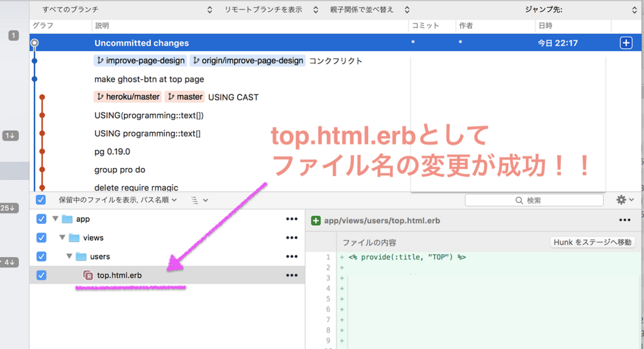Image resolution: width=644 pixels, height=349 pixels.
Task: Select the USING CAST commit
Action: coord(233,97)
